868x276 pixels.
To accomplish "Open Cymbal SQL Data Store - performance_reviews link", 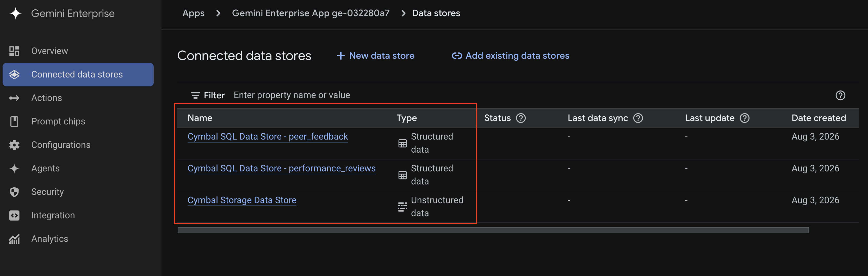I will click(281, 168).
